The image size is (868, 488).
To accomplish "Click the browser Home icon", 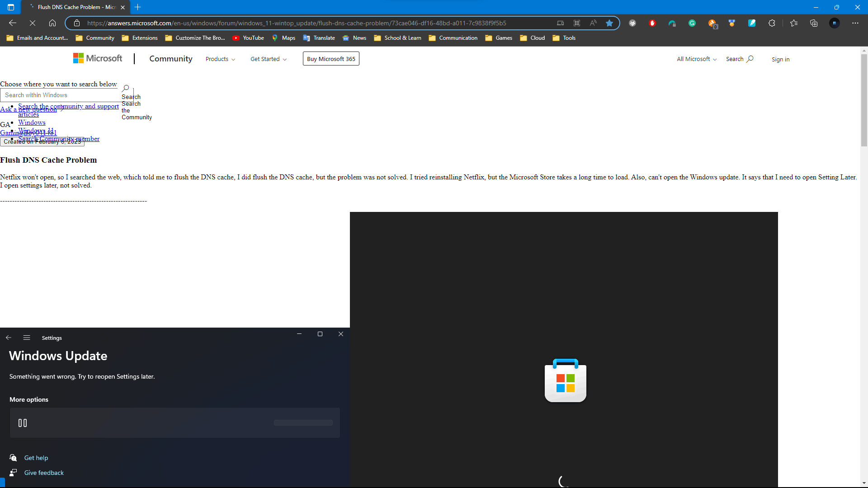I will pyautogui.click(x=52, y=23).
